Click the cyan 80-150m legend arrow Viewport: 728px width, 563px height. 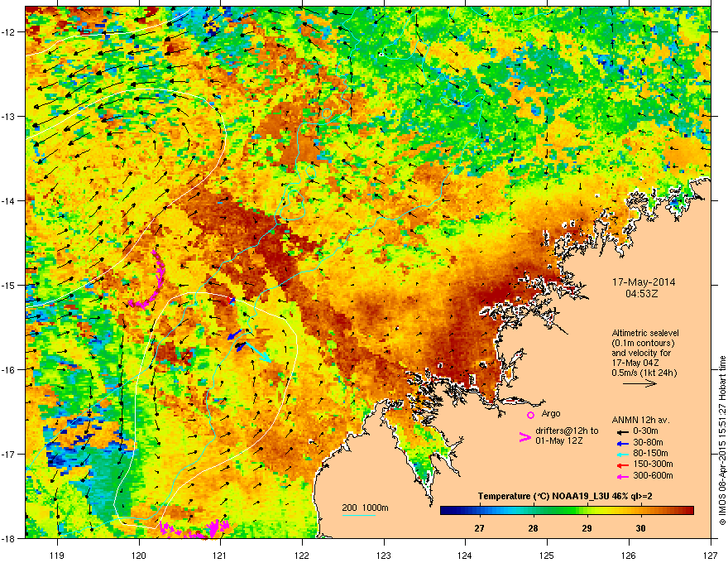[x=622, y=454]
